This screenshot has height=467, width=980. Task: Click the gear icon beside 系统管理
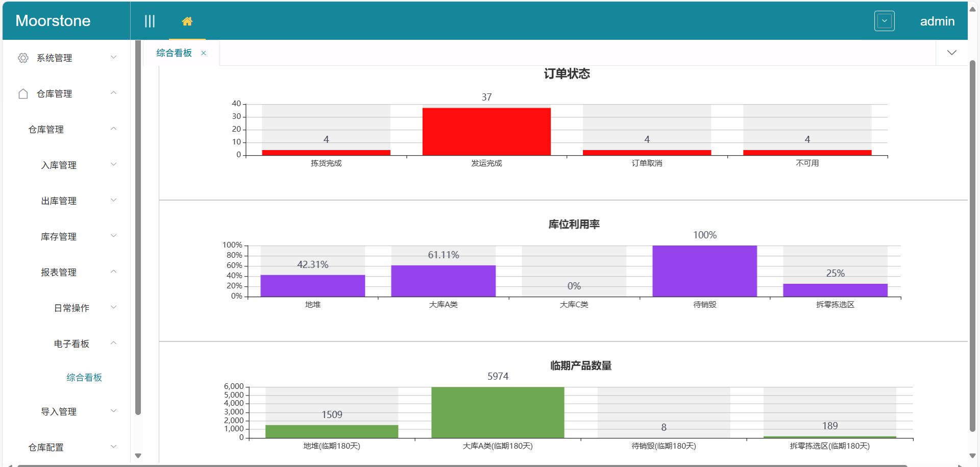point(22,58)
